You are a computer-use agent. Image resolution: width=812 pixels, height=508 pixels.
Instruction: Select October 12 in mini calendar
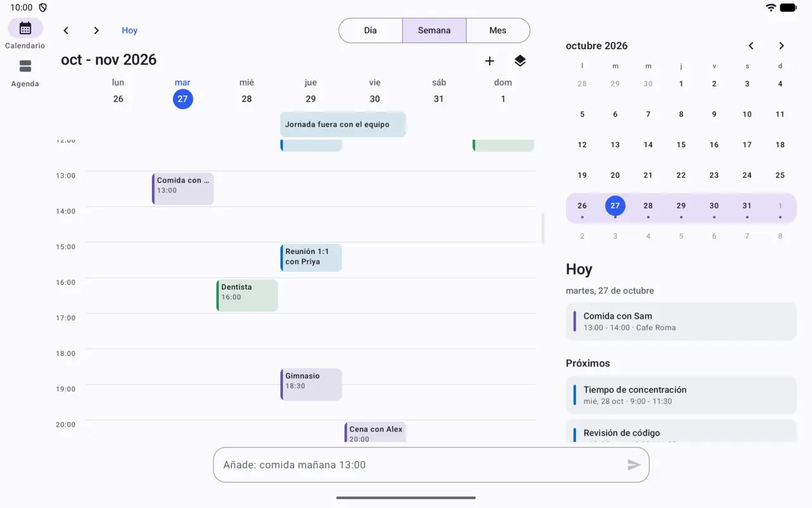pos(582,145)
